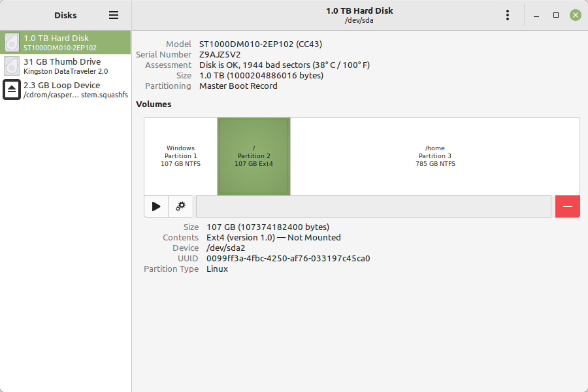Screen dimensions: 588x392
Task: Click Partition Type value Linux
Action: pos(217,269)
